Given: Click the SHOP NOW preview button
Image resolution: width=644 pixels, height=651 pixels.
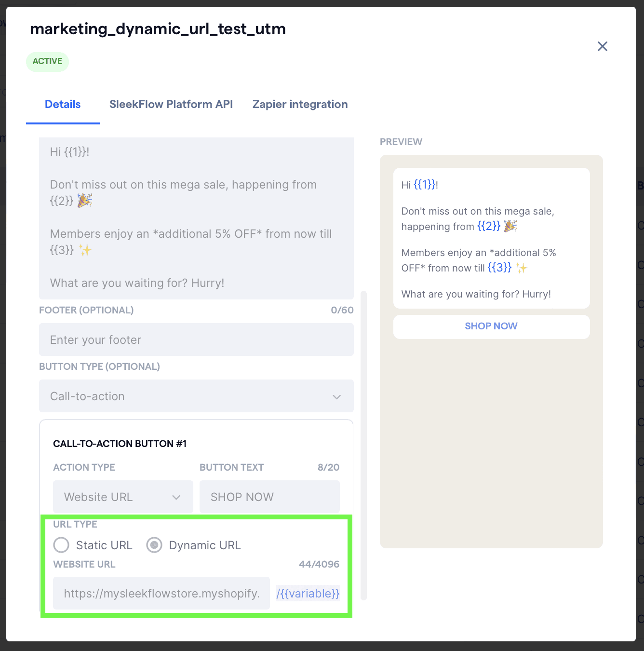Looking at the screenshot, I should pyautogui.click(x=491, y=326).
